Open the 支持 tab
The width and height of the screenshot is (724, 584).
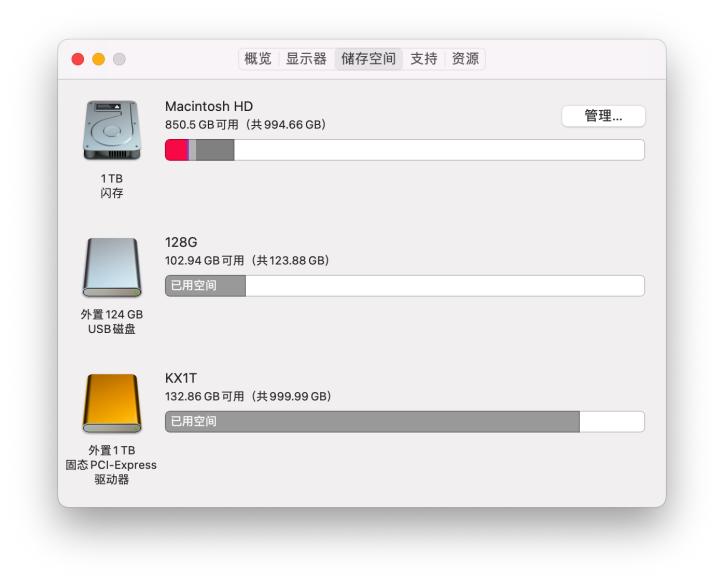click(423, 59)
